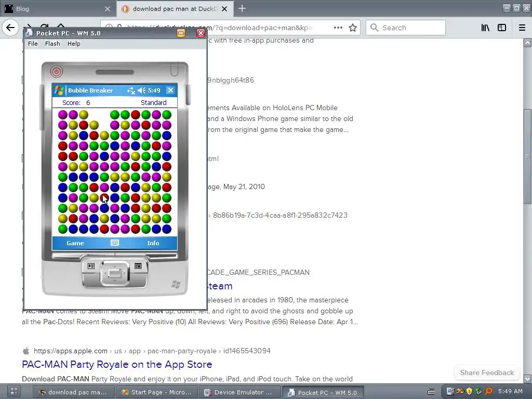Image resolution: width=532 pixels, height=399 pixels.
Task: Click the apps.apple.com result URL
Action: (x=152, y=351)
